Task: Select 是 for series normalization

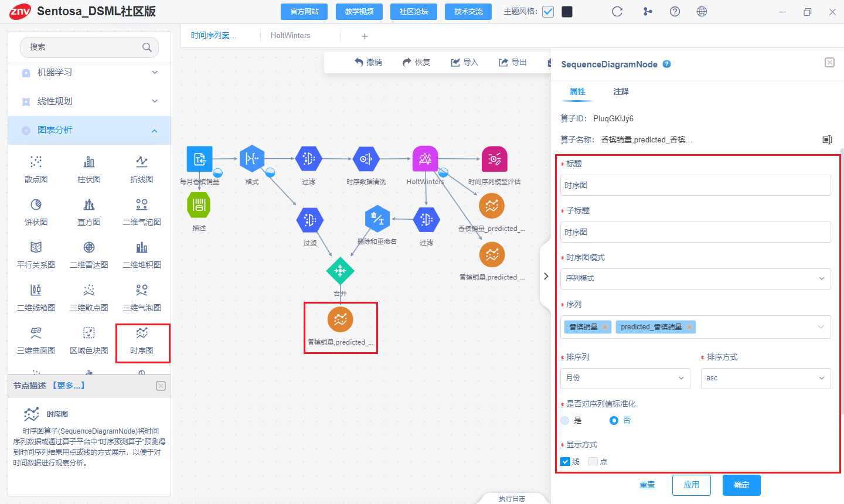Action: [x=565, y=420]
